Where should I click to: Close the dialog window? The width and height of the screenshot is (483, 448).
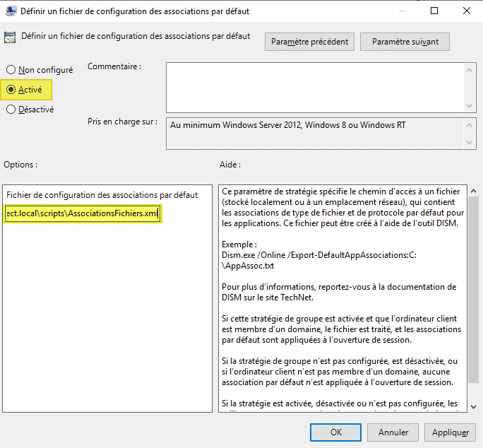[x=466, y=11]
